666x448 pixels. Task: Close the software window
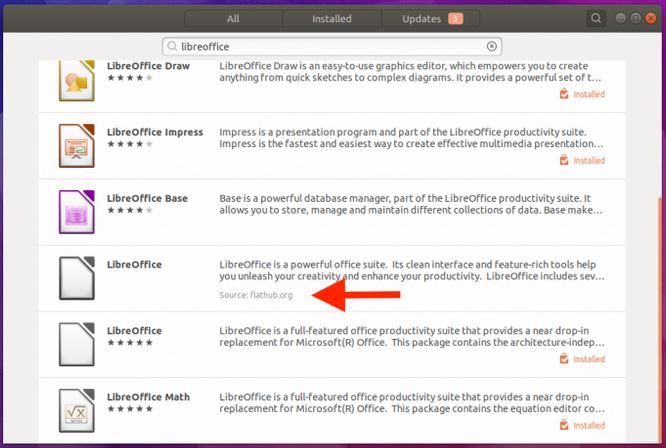point(651,18)
